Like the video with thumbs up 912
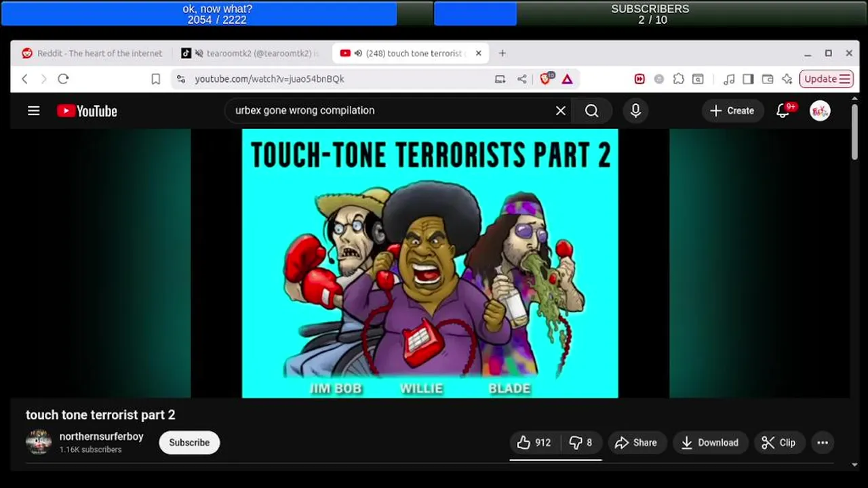 (534, 443)
